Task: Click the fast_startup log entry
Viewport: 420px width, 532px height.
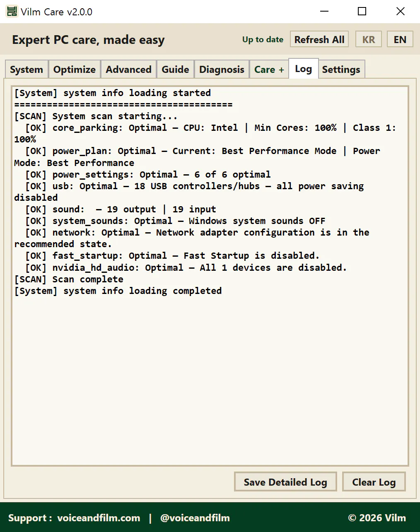Action: [172, 255]
